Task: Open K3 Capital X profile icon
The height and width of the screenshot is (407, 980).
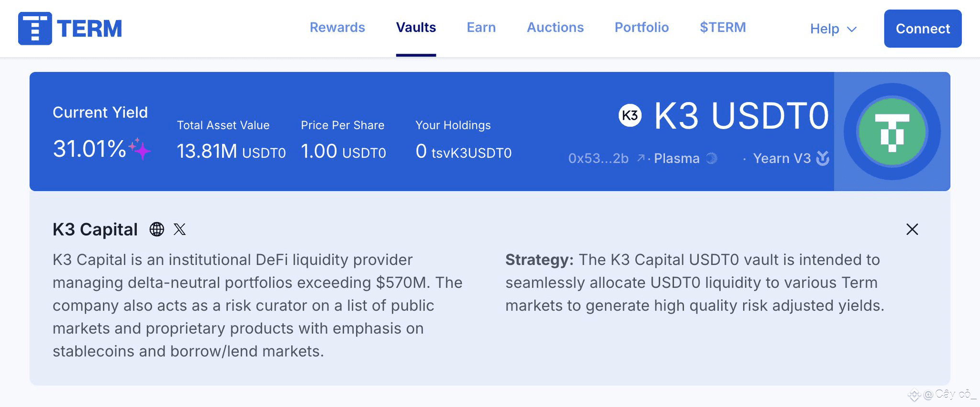Action: [179, 230]
